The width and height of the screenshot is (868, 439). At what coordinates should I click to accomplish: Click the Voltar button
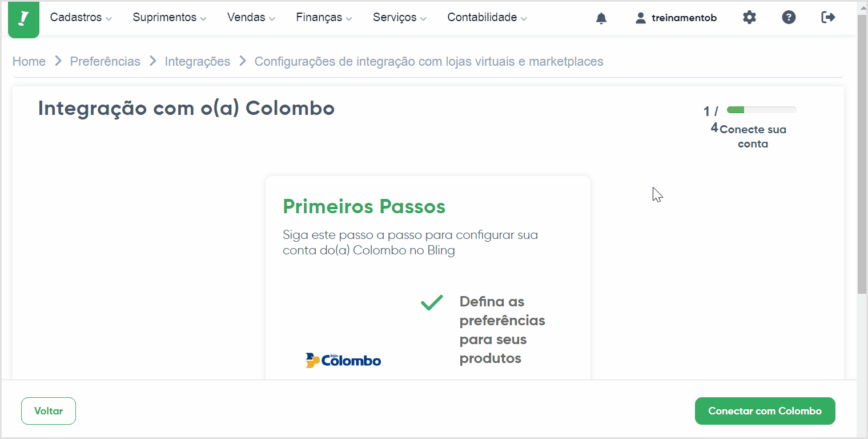49,411
